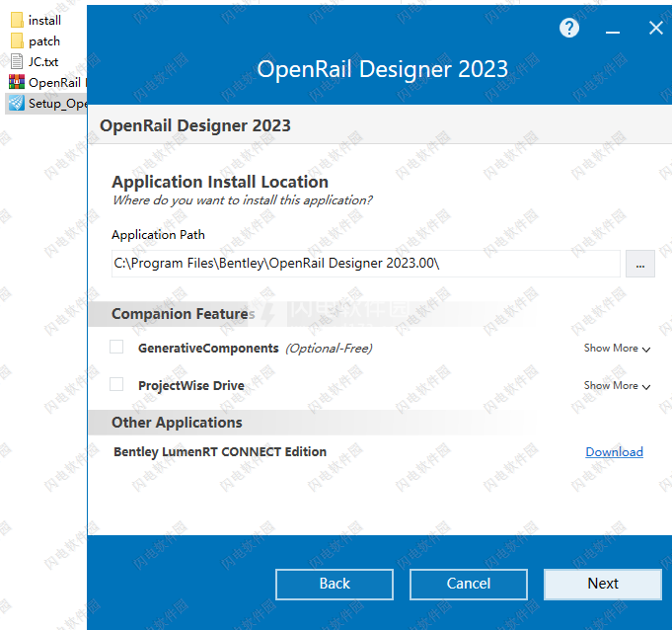Expand Show More for ProjectWise Drive
The height and width of the screenshot is (630, 672).
(617, 385)
